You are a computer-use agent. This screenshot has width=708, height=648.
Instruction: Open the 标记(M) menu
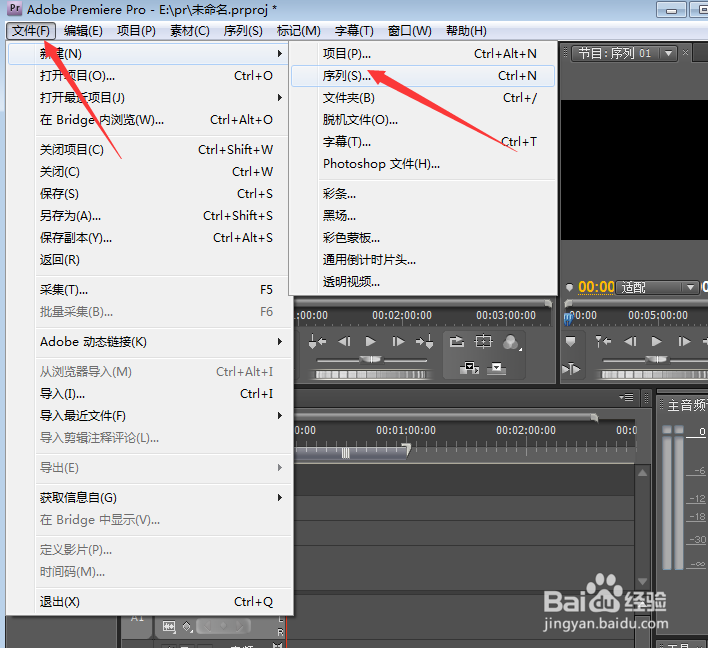(x=298, y=31)
